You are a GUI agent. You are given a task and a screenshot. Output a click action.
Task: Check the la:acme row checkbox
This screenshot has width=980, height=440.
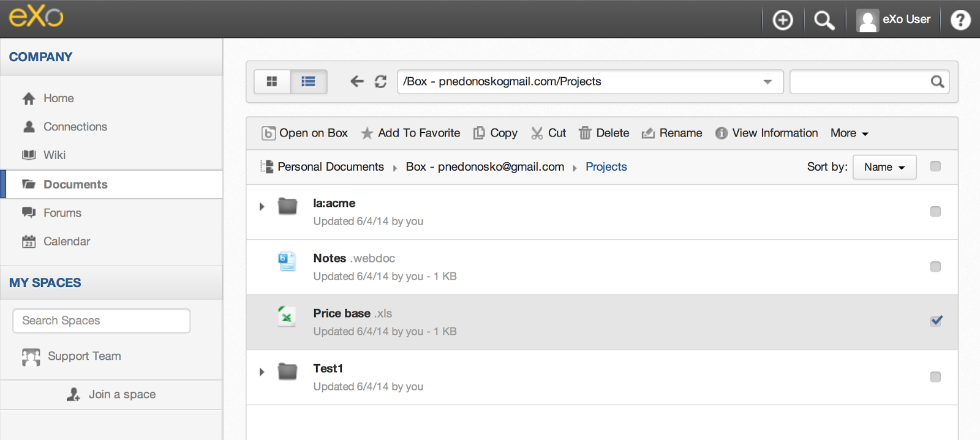coord(935,211)
